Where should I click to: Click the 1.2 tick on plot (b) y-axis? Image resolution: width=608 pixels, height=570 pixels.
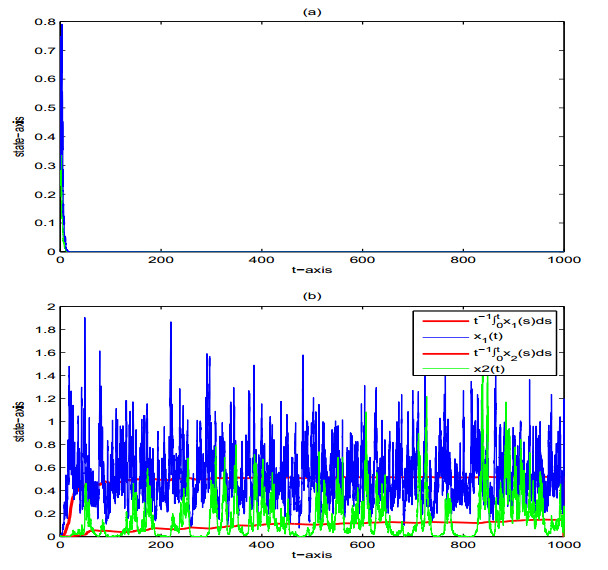click(x=47, y=398)
